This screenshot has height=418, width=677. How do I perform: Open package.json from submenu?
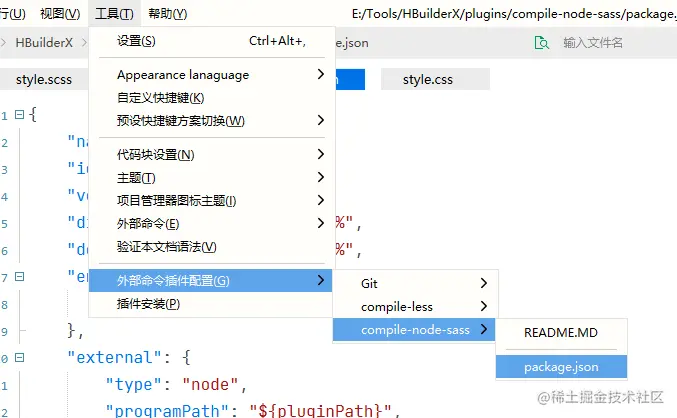[x=561, y=367]
